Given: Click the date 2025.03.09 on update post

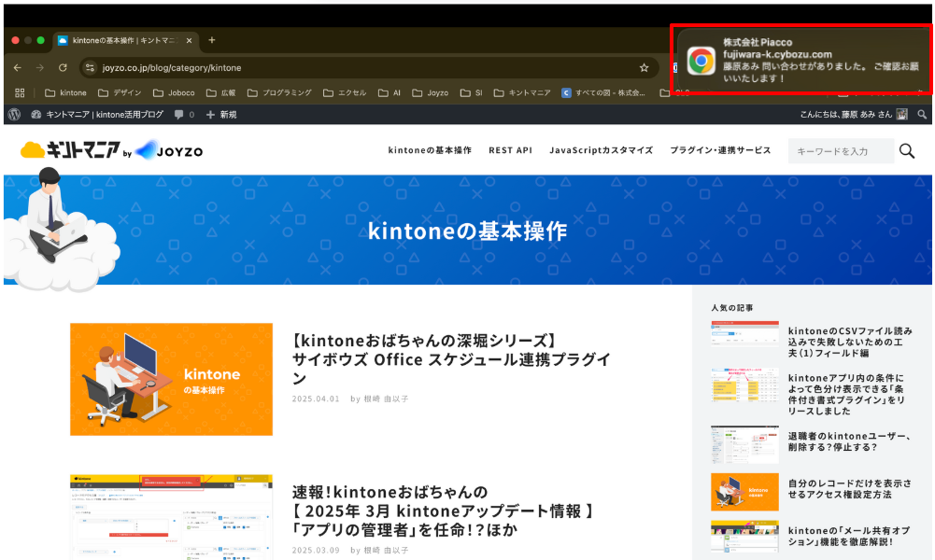Looking at the screenshot, I should tap(316, 551).
